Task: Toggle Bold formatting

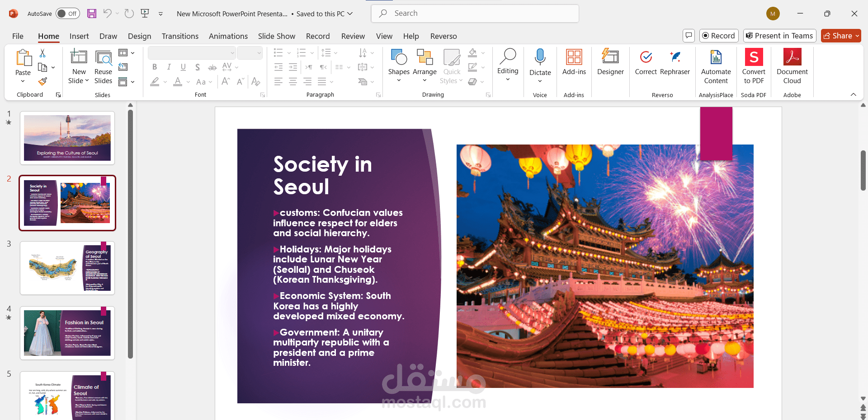Action: pos(155,67)
